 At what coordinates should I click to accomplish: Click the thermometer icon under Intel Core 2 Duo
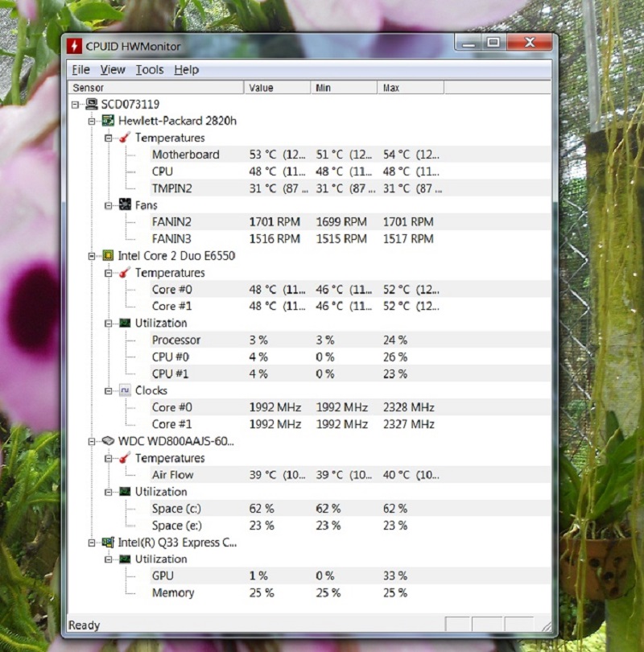[x=125, y=272]
